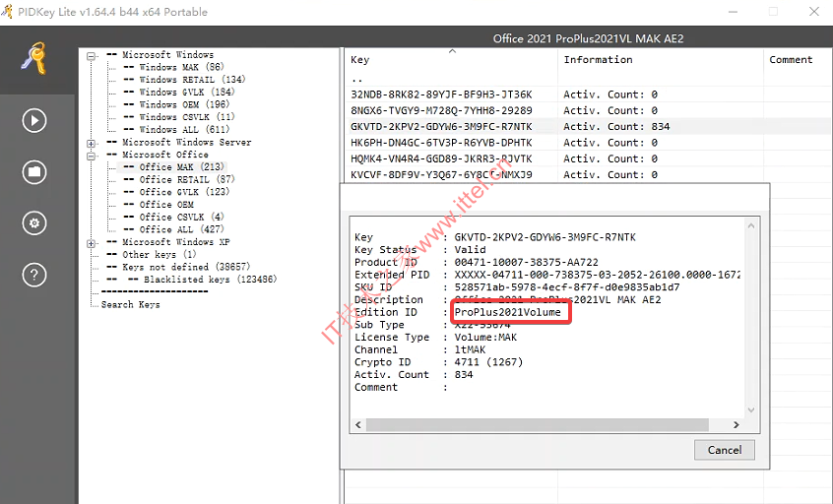Click Cancel button in details dialog
The width and height of the screenshot is (833, 504).
pos(724,450)
